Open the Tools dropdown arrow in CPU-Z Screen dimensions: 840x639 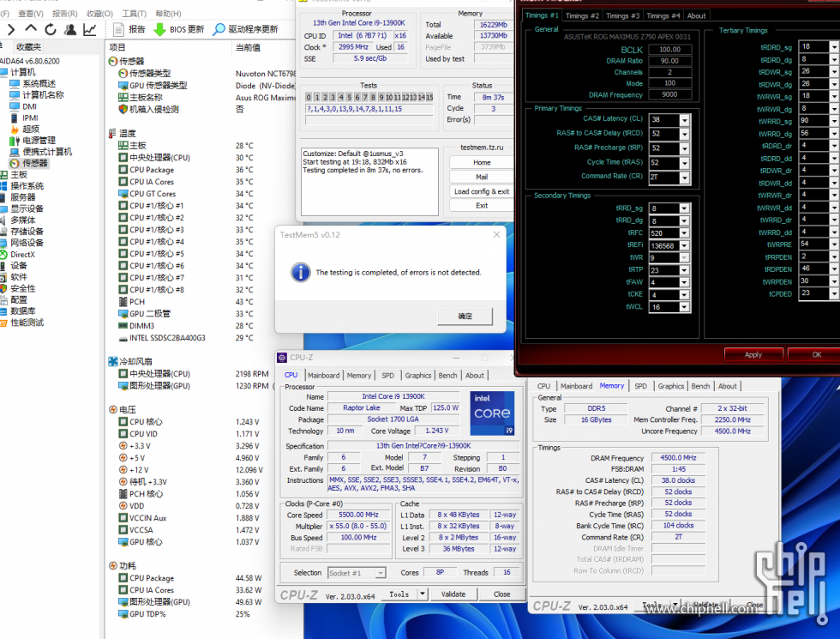422,594
